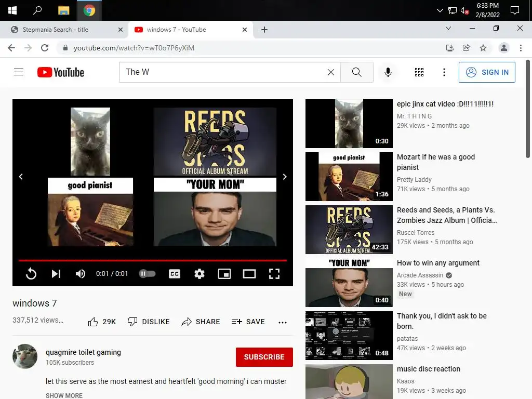The height and width of the screenshot is (399, 532).
Task: Mute the video player volume
Action: coord(81,273)
